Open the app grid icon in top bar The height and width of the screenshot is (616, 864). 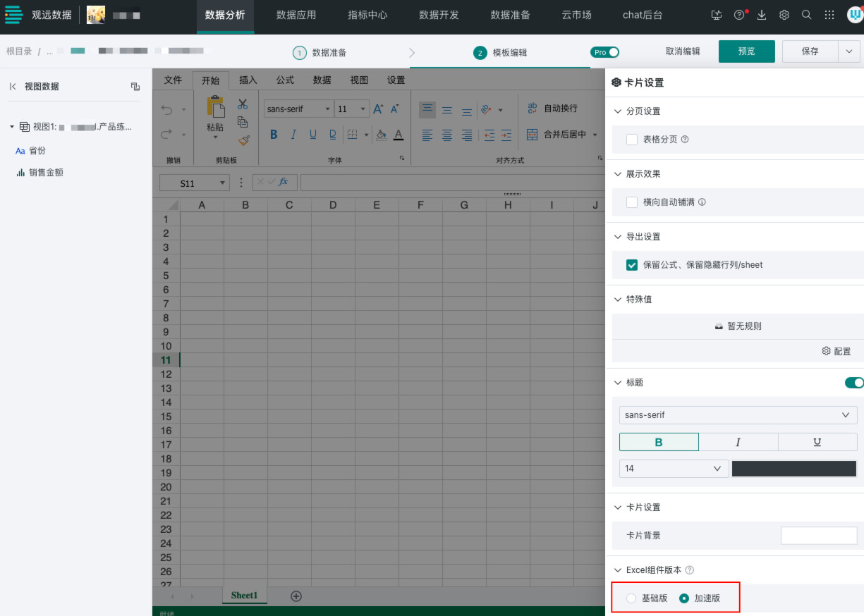coord(829,15)
